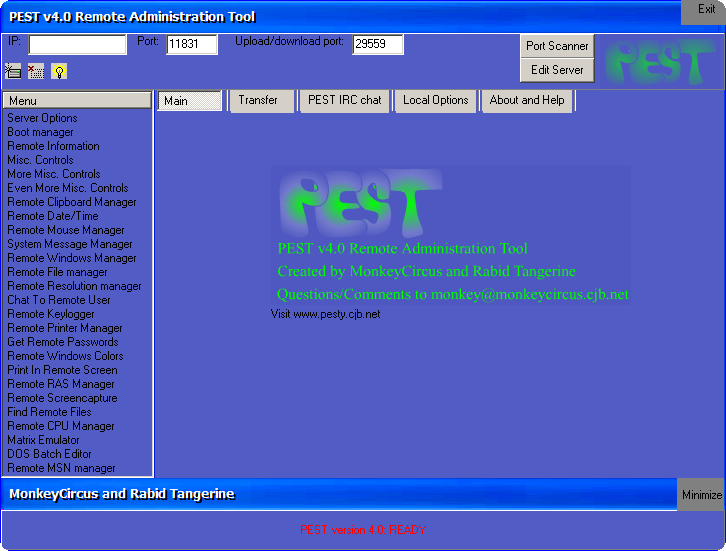
Task: Select Server Options in the menu list
Action: 42,118
